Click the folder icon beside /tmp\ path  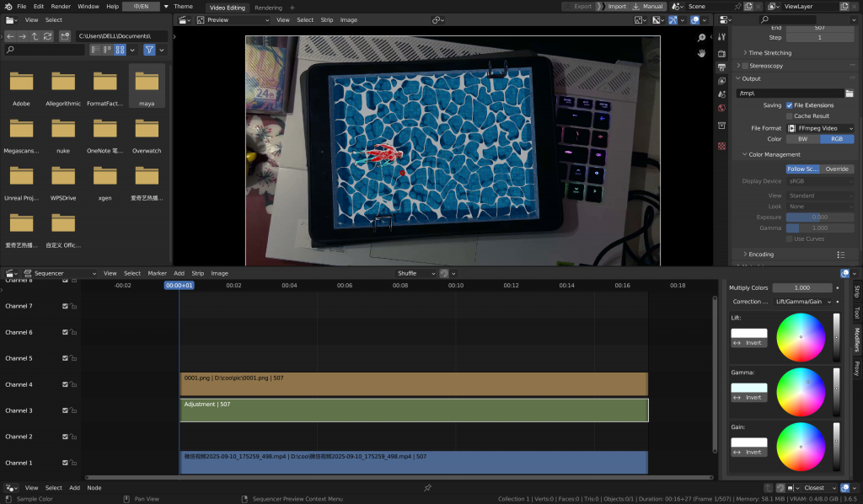pyautogui.click(x=850, y=94)
